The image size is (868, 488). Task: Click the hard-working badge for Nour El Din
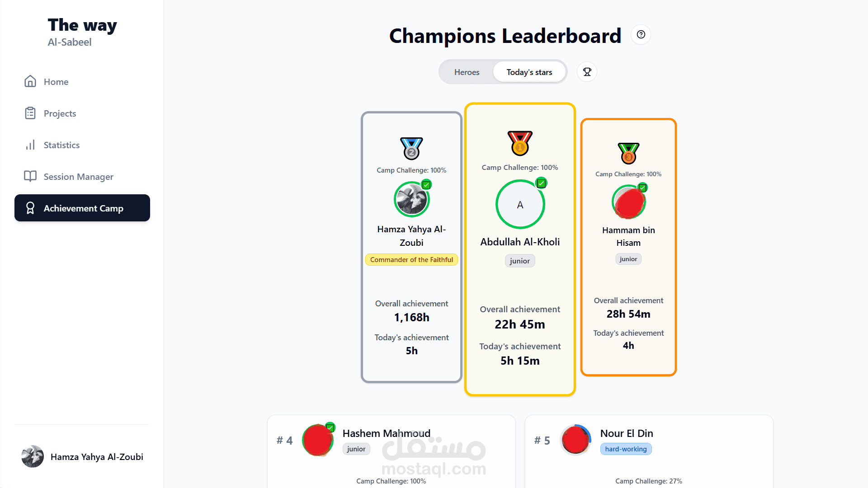626,449
